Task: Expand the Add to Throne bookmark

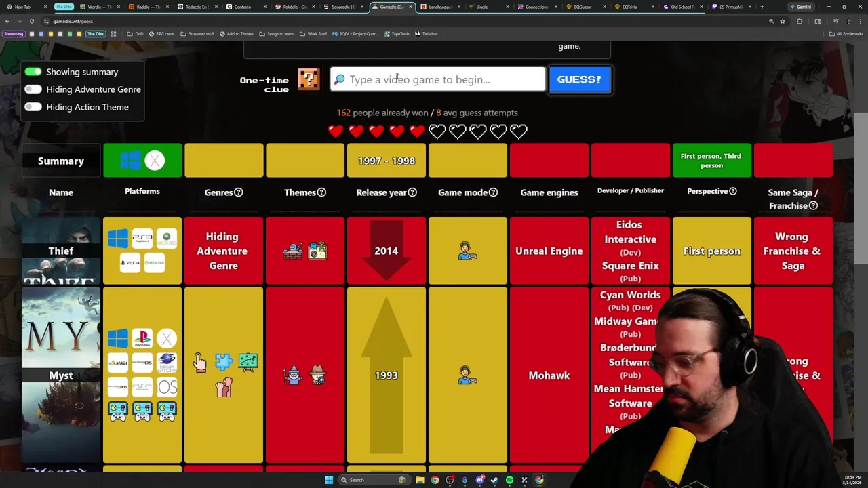Action: pos(237,33)
